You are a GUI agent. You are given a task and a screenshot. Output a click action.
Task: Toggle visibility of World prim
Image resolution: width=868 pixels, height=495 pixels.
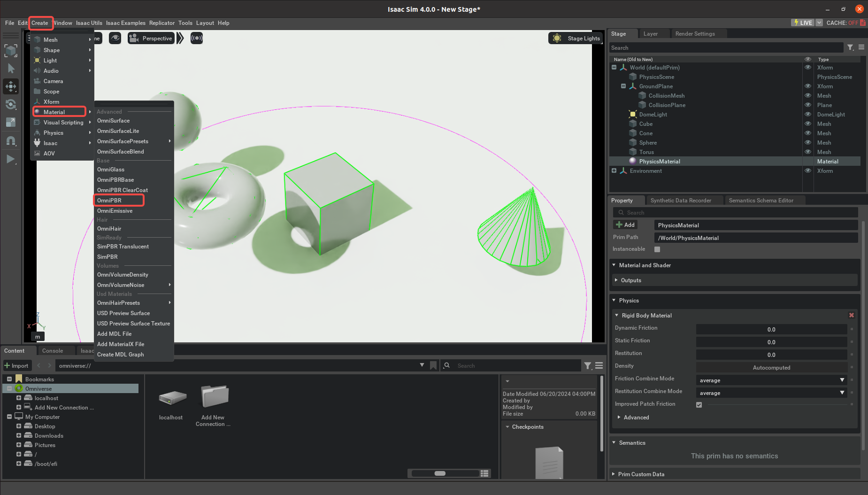pos(808,67)
